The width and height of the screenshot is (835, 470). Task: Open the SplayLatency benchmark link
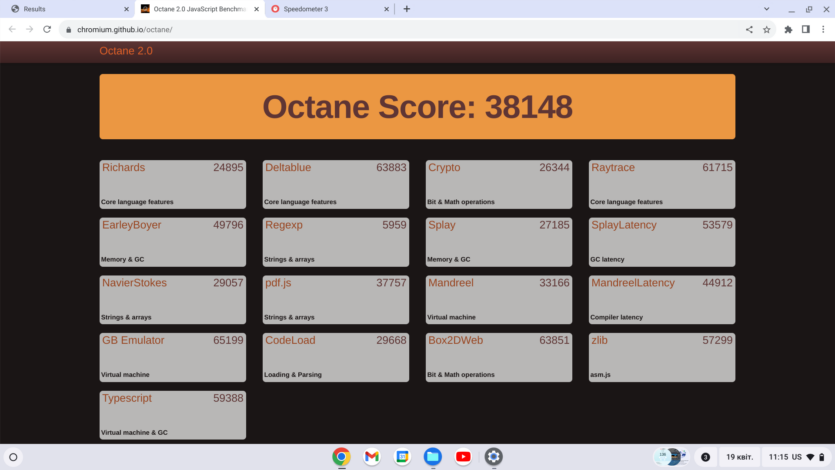(624, 225)
